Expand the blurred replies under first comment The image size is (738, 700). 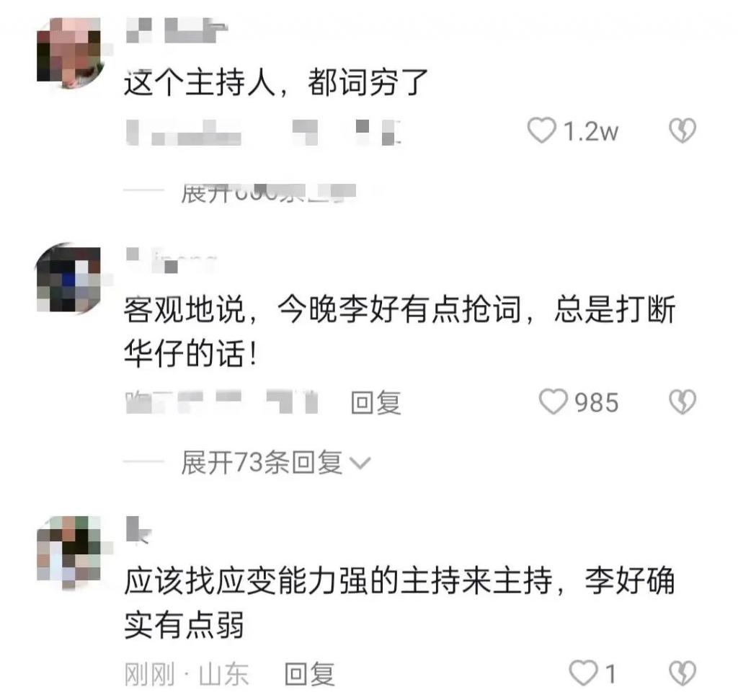[x=268, y=193]
